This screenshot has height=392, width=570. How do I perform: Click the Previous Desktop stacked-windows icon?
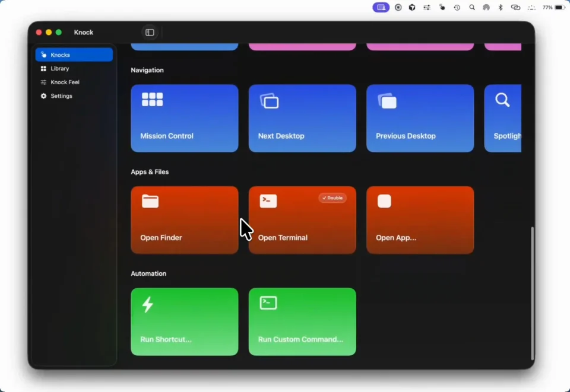click(x=387, y=101)
